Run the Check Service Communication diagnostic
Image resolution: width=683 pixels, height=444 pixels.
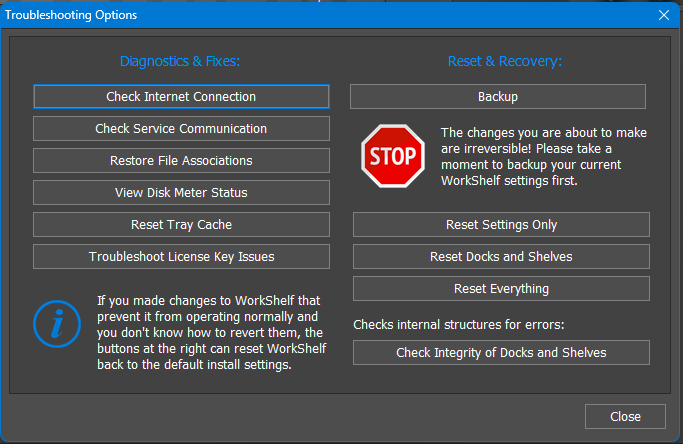coord(181,129)
